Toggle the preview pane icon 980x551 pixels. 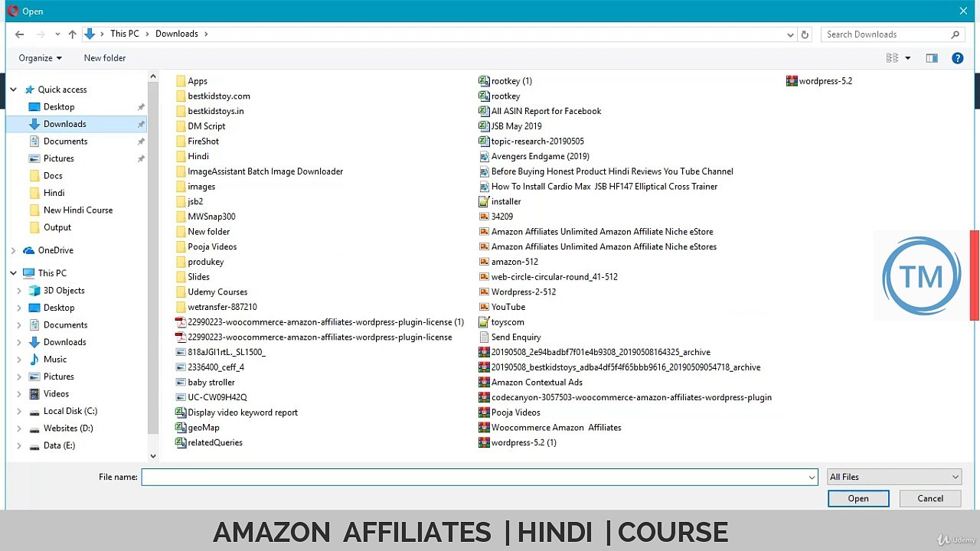[x=932, y=58]
